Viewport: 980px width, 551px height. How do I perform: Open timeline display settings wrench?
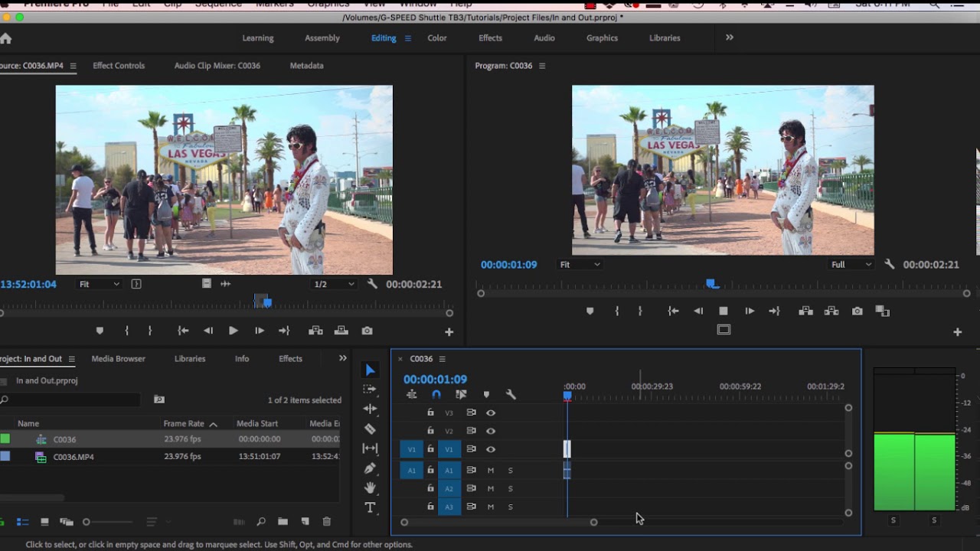coord(511,395)
